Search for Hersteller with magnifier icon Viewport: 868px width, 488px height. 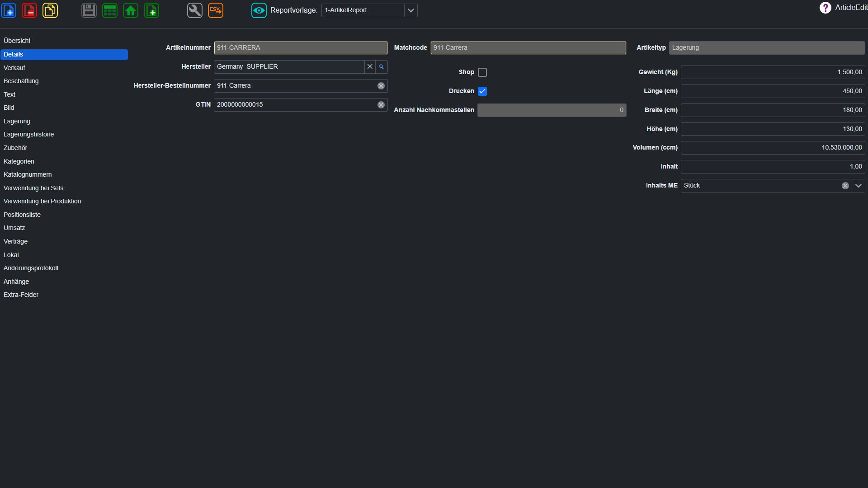click(x=382, y=66)
